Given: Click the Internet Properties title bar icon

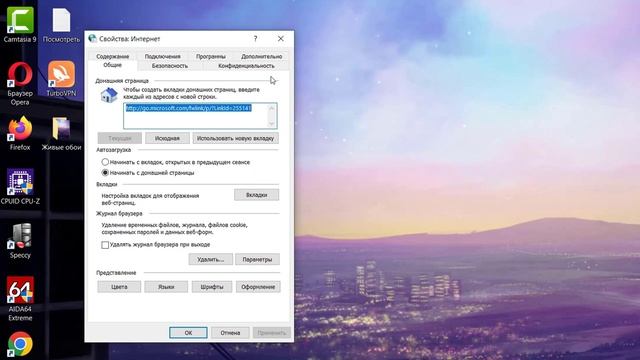Looking at the screenshot, I should 92,38.
